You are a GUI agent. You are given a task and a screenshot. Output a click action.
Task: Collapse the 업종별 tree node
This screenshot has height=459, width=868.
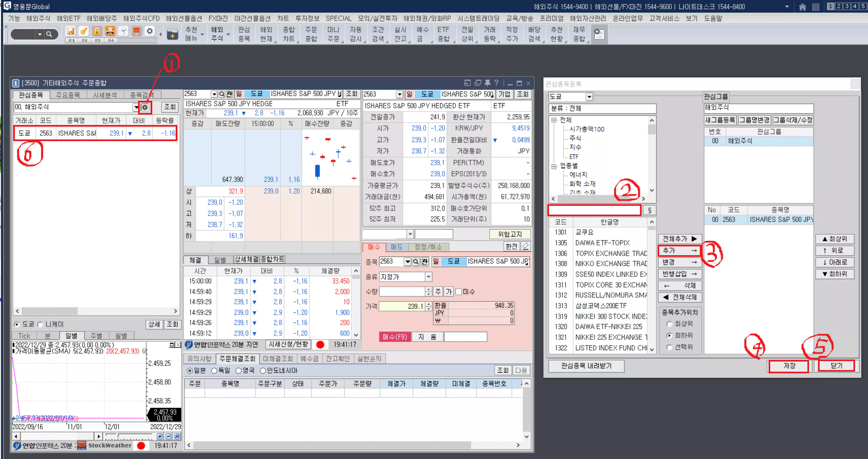554,166
